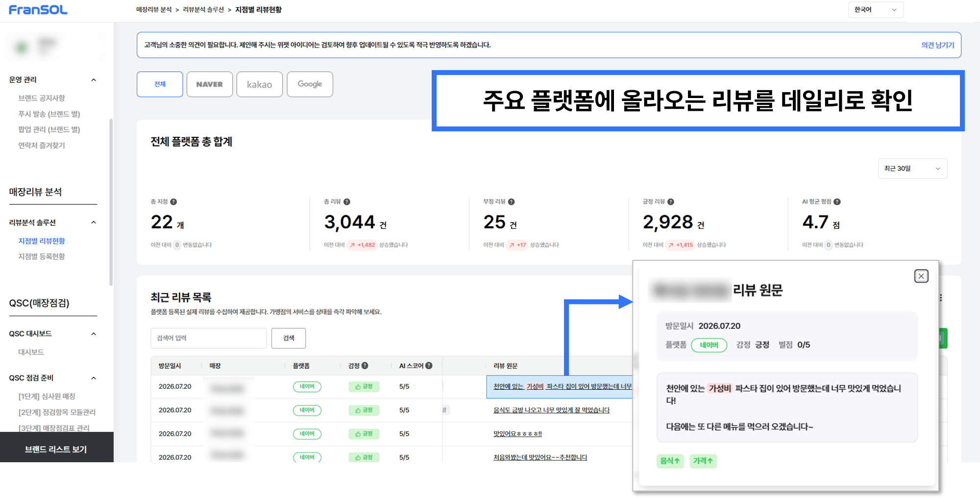Collapse the QSC 대시보드 section
Viewport: 980px width, 498px height.
click(x=94, y=334)
